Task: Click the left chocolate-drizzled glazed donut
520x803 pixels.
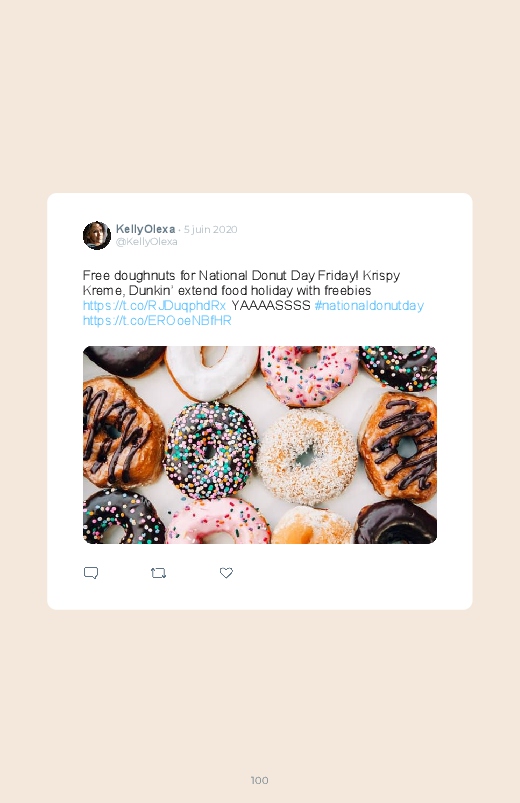Action: 123,433
